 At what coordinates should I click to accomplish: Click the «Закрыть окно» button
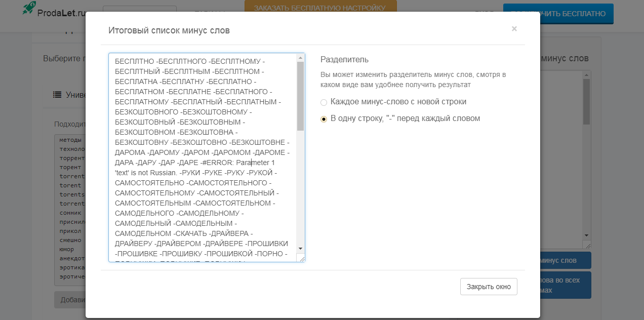coord(488,286)
